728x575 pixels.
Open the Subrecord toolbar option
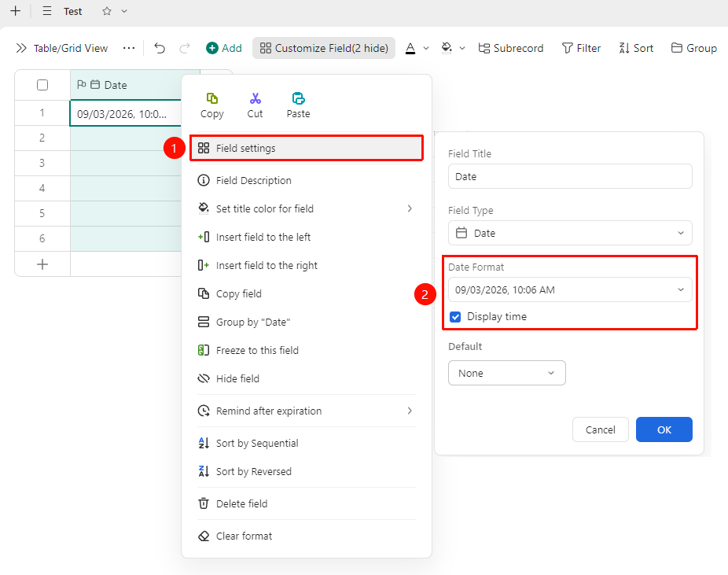511,48
